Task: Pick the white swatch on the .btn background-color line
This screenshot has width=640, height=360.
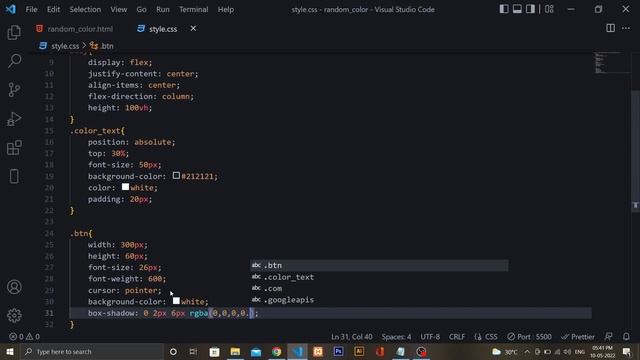Action: [x=176, y=301]
